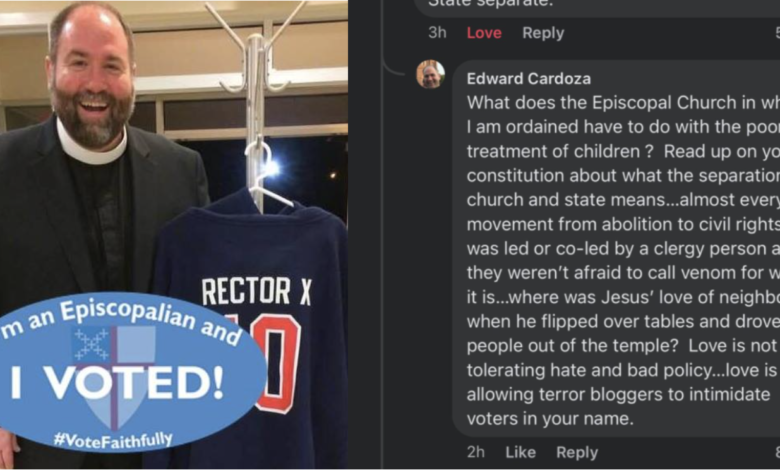Reply to Edward Cardoza's comment
This screenshot has width=780, height=470.
pyautogui.click(x=577, y=452)
